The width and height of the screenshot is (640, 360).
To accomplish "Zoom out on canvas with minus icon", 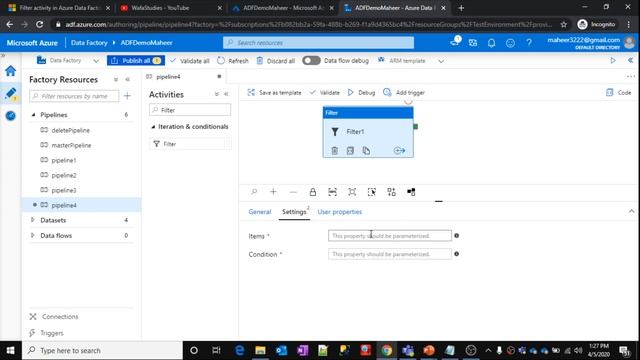I will coord(293,192).
